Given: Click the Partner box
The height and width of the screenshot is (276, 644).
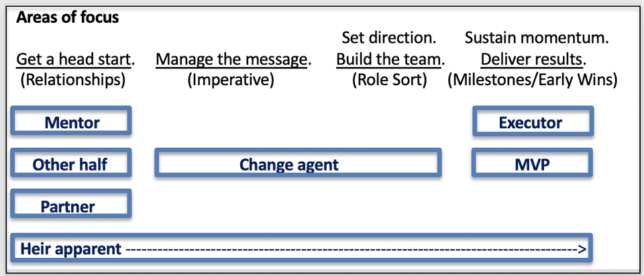Looking at the screenshot, I should (72, 205).
